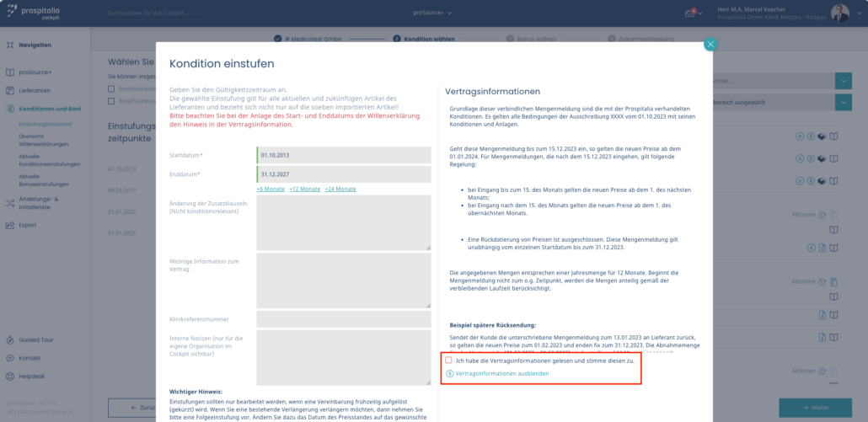This screenshot has width=868, height=422.
Task: Click the proSource+ book icon in sidebar
Action: coord(9,72)
